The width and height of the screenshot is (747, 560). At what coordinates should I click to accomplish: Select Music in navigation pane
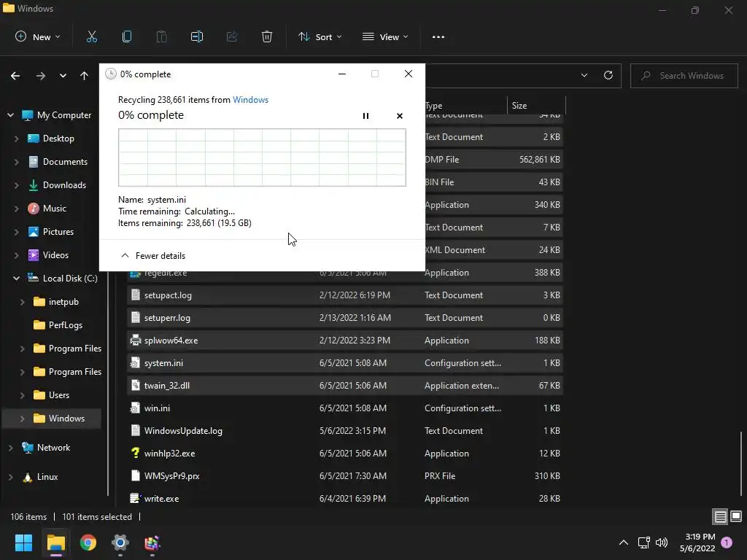[54, 208]
